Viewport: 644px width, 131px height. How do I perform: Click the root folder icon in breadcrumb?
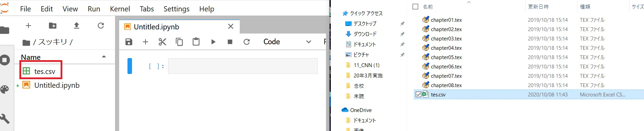tap(26, 43)
